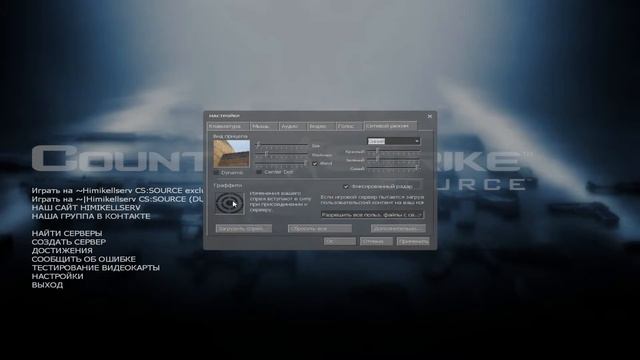Screen dimensions: 640x360
Task: Play on the second Himikellserv CS:SOURCE server
Action: click(x=118, y=199)
